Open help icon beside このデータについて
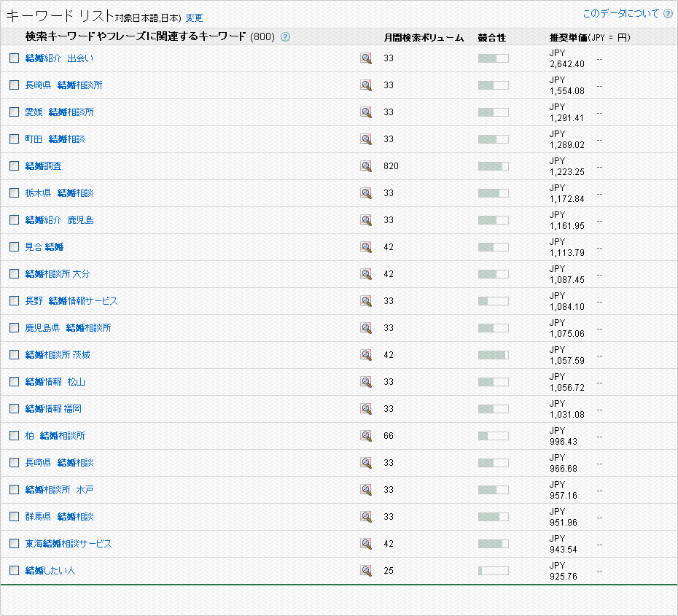Image resolution: width=678 pixels, height=616 pixels. (x=668, y=14)
